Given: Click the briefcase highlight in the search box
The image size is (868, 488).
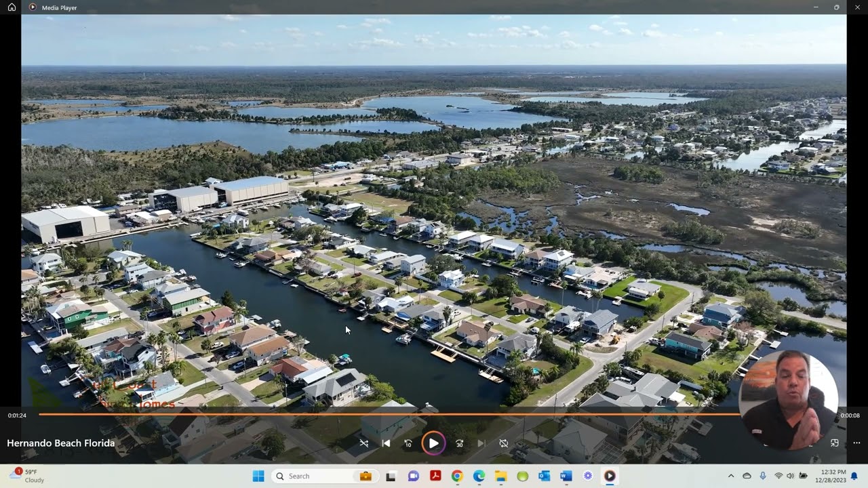Looking at the screenshot, I should 366,476.
